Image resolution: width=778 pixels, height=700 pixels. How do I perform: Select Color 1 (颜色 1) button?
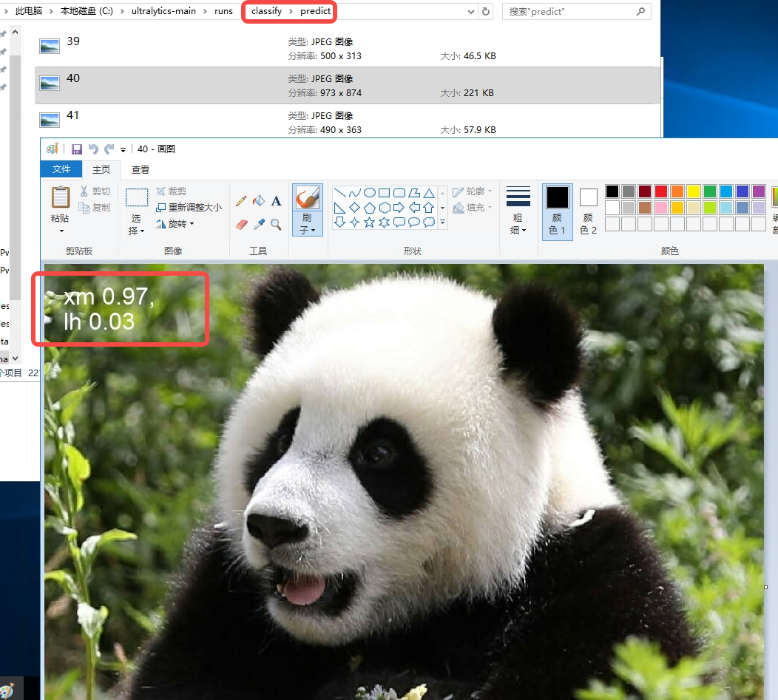(557, 211)
